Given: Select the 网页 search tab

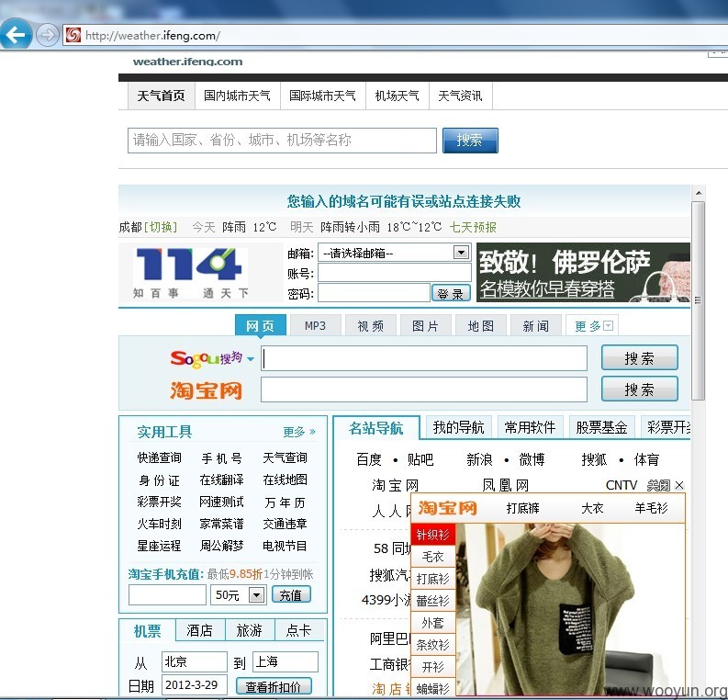Looking at the screenshot, I should click(260, 325).
